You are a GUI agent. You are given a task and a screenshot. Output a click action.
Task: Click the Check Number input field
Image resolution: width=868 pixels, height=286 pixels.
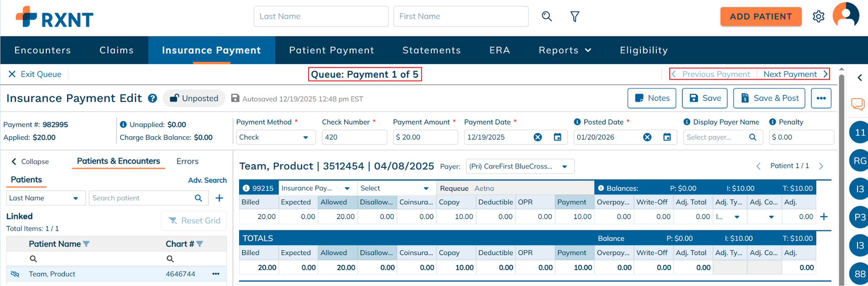[354, 137]
